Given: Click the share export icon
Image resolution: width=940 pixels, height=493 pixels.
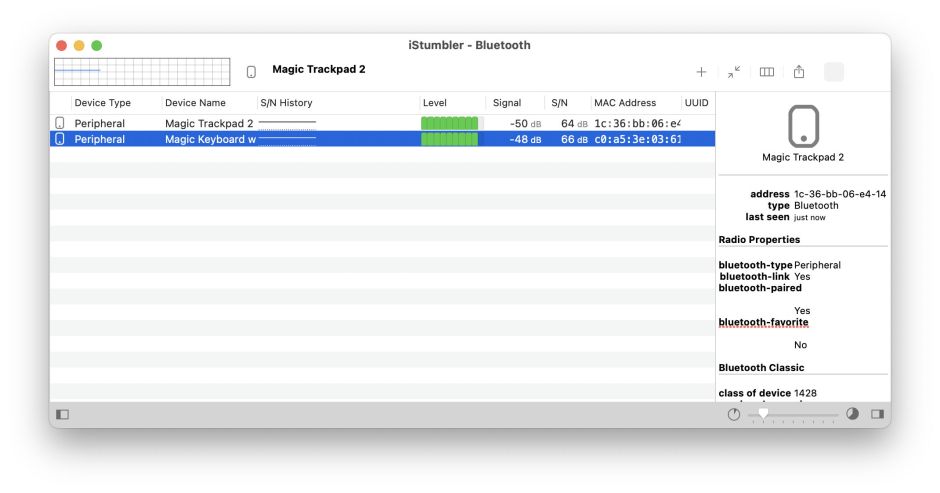Looking at the screenshot, I should (799, 72).
